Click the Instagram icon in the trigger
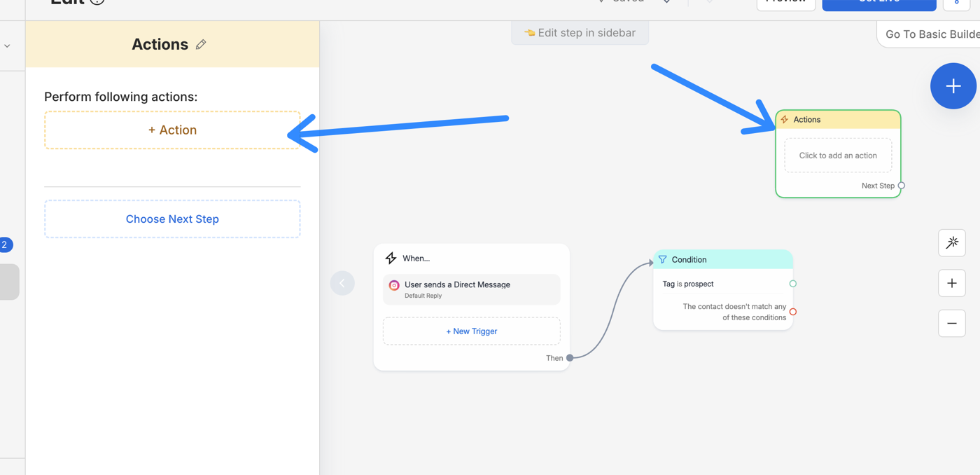Viewport: 980px width, 475px height. click(x=394, y=285)
